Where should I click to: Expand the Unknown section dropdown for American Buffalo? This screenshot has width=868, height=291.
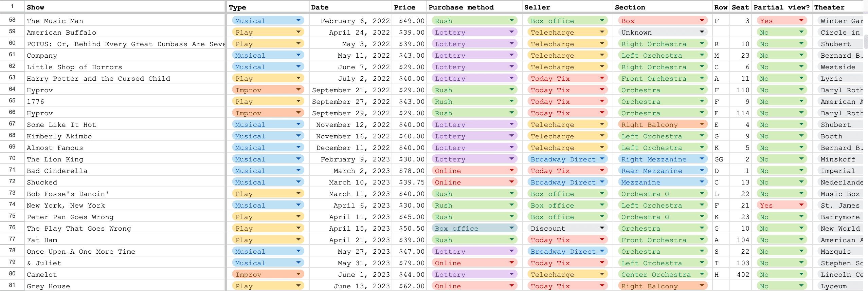[x=702, y=32]
